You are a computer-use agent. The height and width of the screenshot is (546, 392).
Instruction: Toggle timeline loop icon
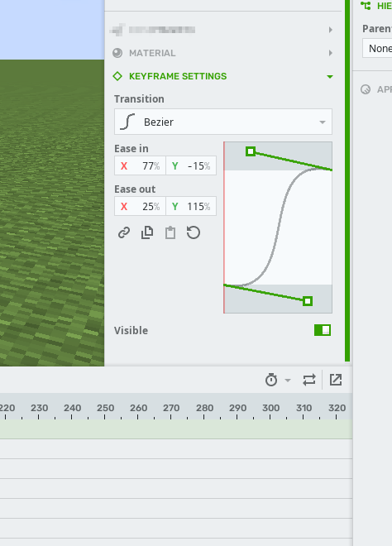click(309, 380)
